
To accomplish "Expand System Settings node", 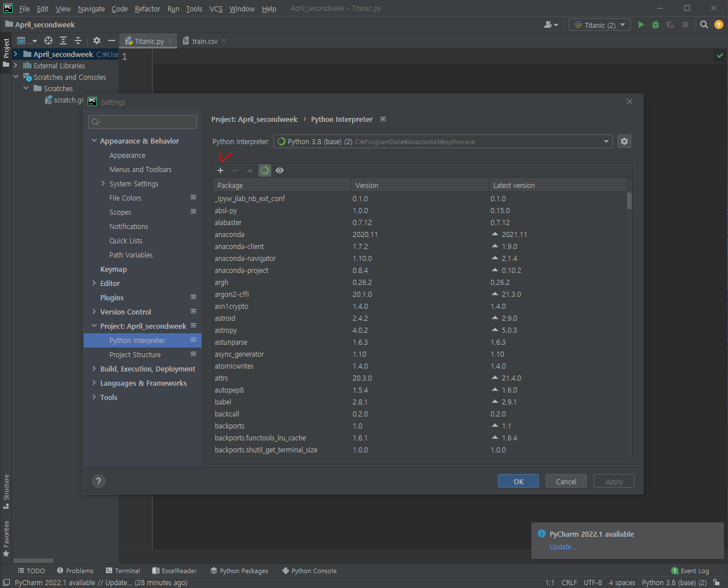I will 103,183.
